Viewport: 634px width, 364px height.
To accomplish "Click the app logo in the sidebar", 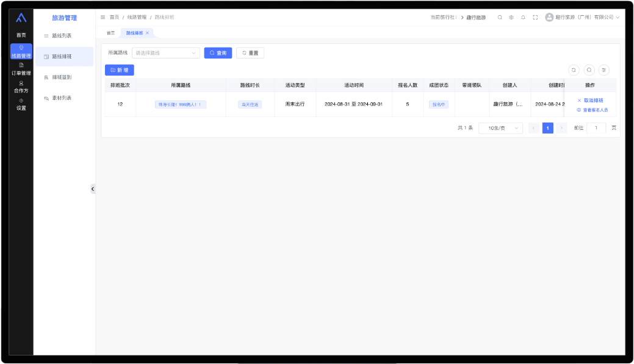I will pyautogui.click(x=21, y=18).
